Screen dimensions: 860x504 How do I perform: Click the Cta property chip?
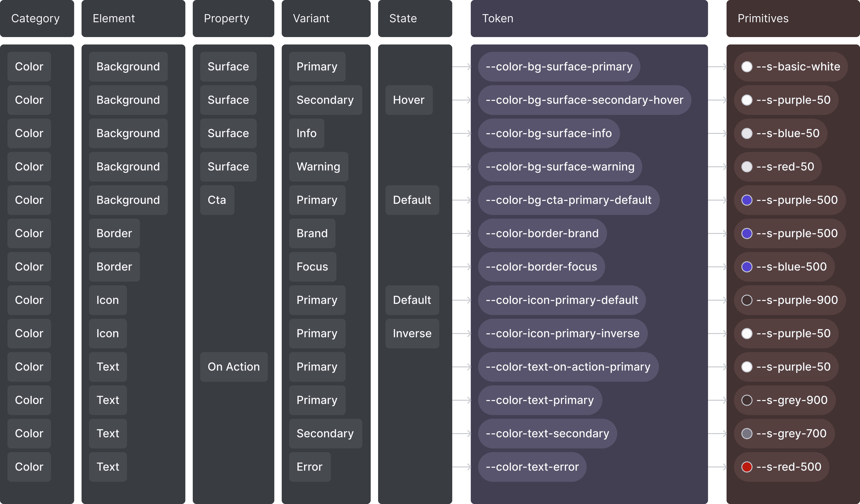pos(217,200)
